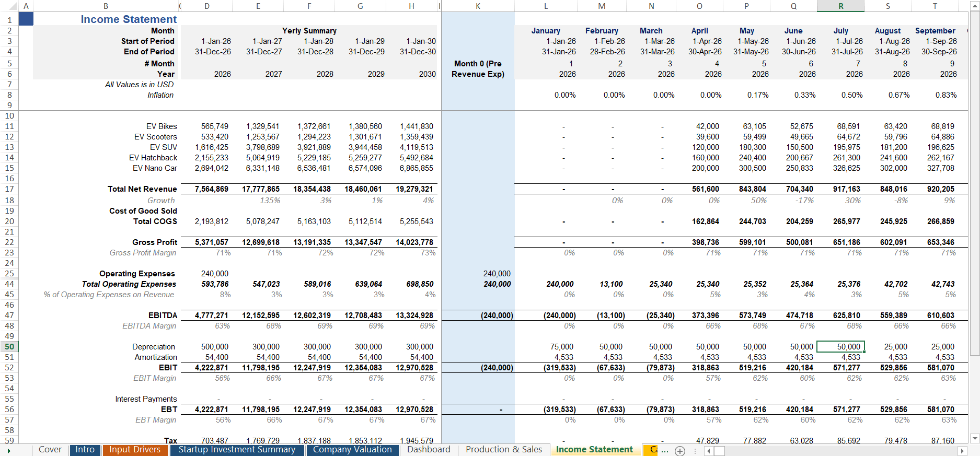Viewport: 980px width, 456px height.
Task: Open the Dashboard sheet tab
Action: (x=428, y=450)
